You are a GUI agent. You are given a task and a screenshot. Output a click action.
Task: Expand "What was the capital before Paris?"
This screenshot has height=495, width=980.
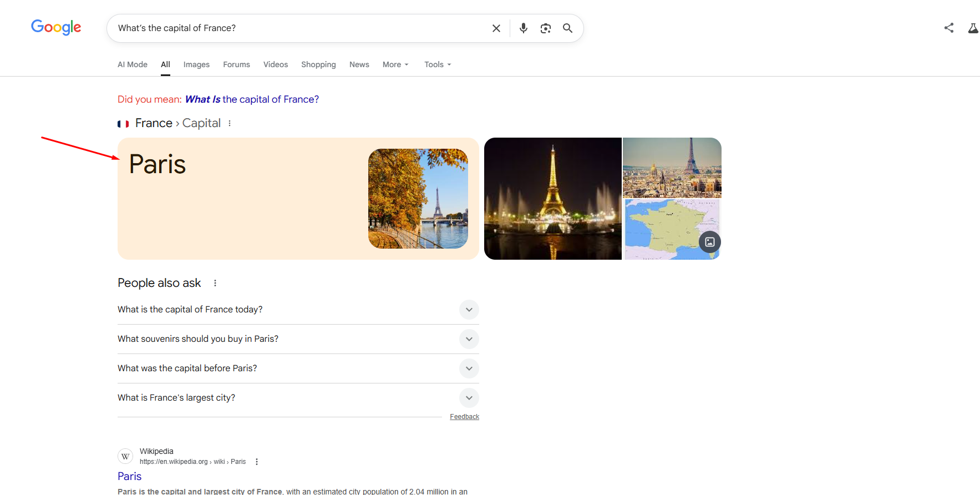pyautogui.click(x=469, y=368)
